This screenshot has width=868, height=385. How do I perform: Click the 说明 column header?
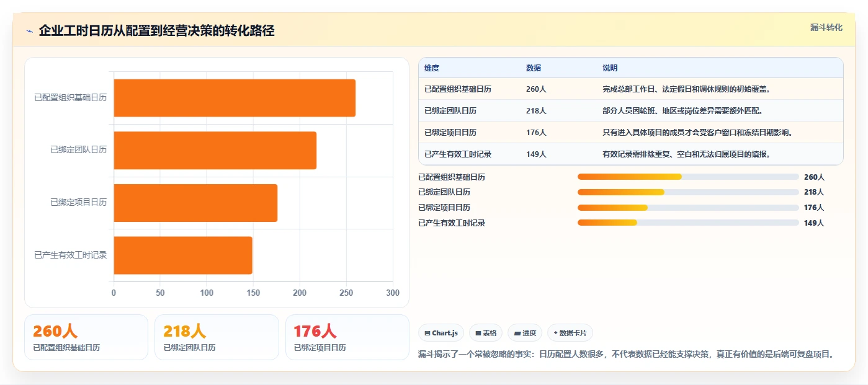tap(610, 68)
